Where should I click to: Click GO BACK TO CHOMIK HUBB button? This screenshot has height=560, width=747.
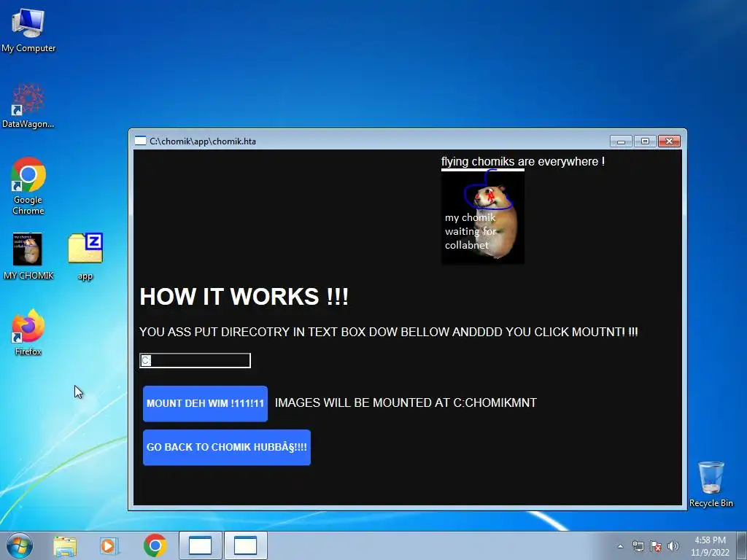(227, 447)
